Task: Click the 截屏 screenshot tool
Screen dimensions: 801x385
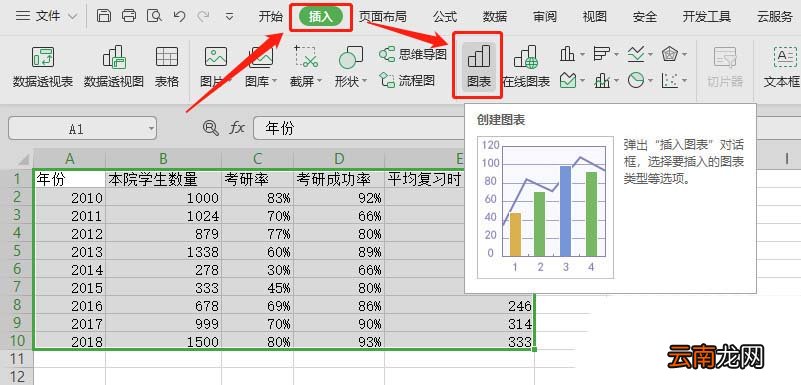Action: coord(306,66)
